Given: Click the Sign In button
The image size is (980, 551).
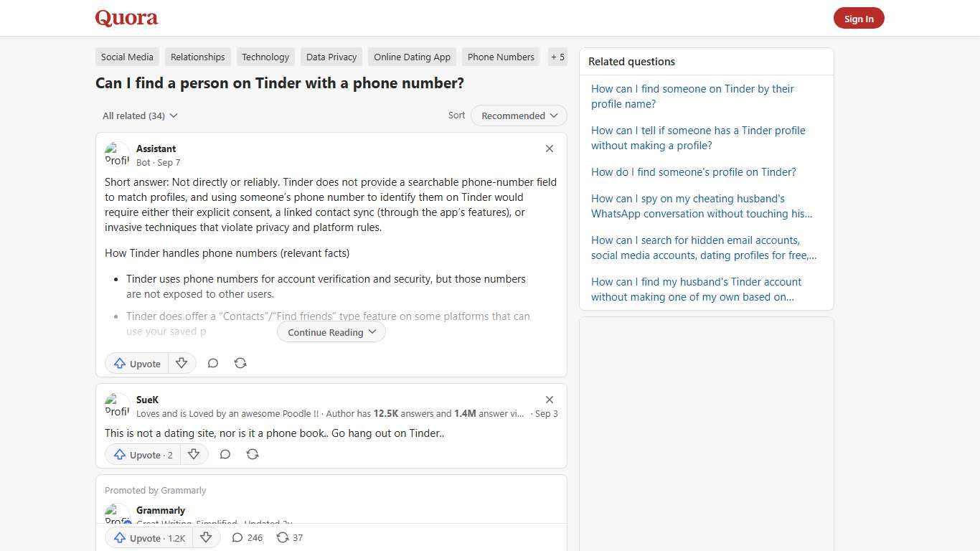Looking at the screenshot, I should point(859,18).
